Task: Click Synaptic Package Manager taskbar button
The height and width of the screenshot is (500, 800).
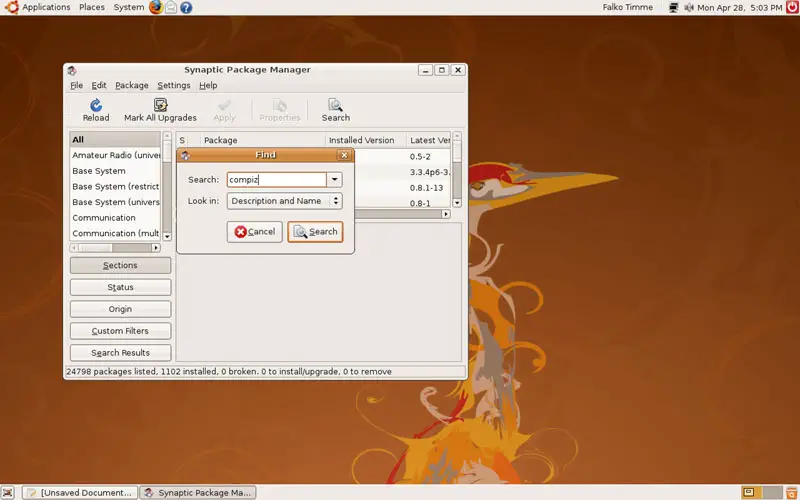Action: click(x=198, y=492)
